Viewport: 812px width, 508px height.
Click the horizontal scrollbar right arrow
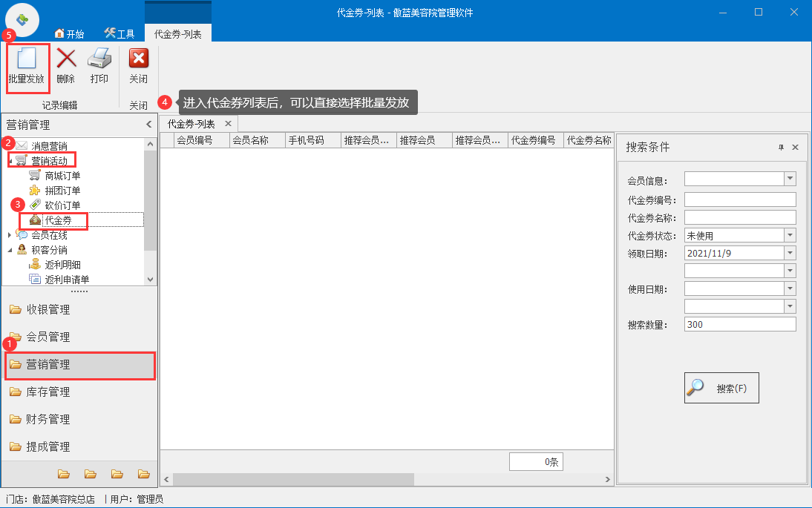pos(608,480)
